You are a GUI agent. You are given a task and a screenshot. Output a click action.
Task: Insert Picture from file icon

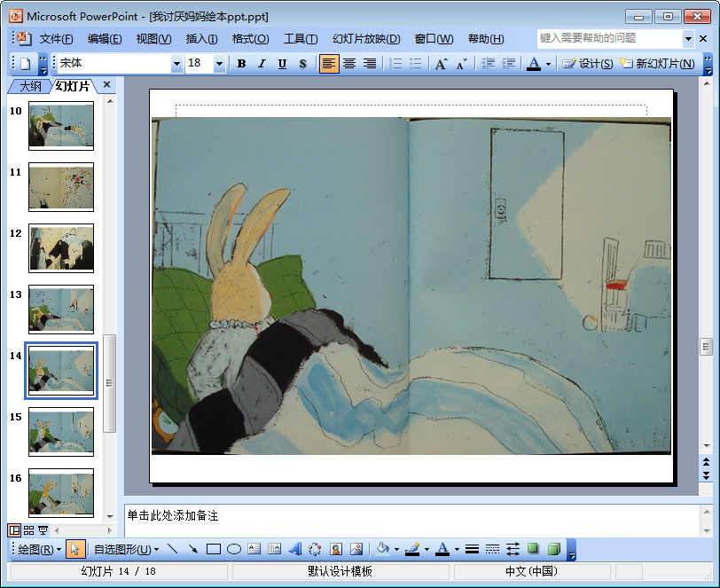coord(356,549)
